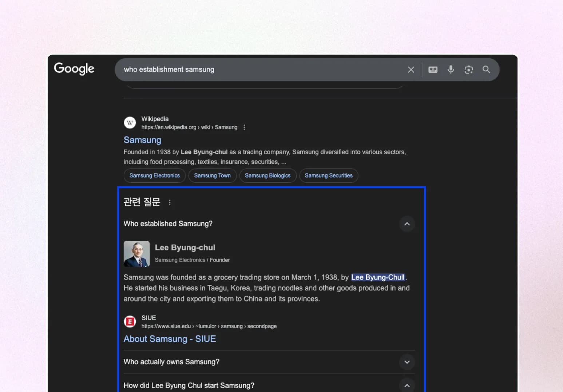The image size is (563, 392).
Task: Click the magnifying glass search button
Action: (x=486, y=70)
